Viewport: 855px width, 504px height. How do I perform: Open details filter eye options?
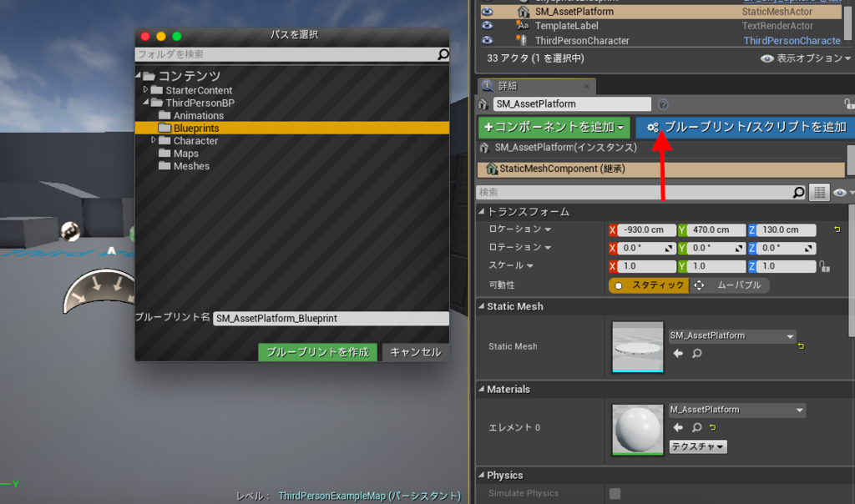[843, 192]
